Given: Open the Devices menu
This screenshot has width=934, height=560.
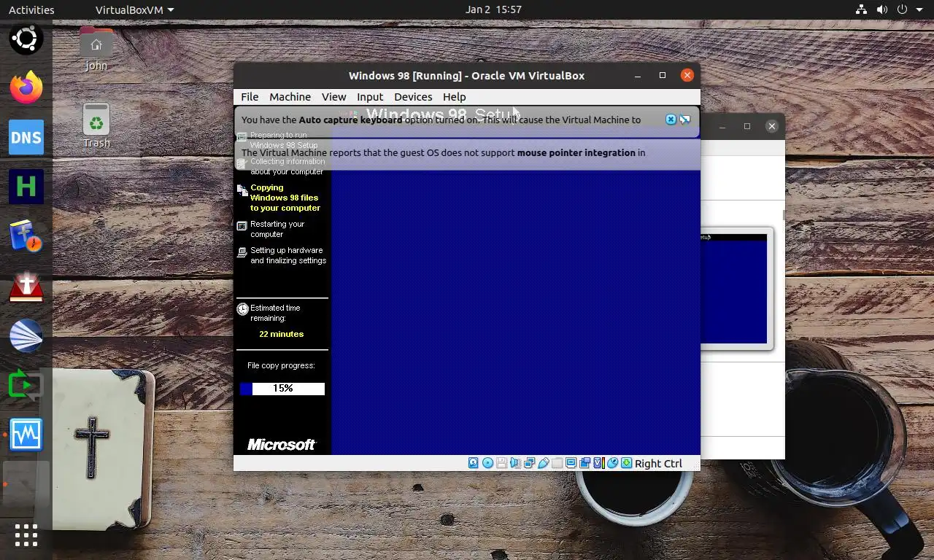Looking at the screenshot, I should tap(413, 96).
